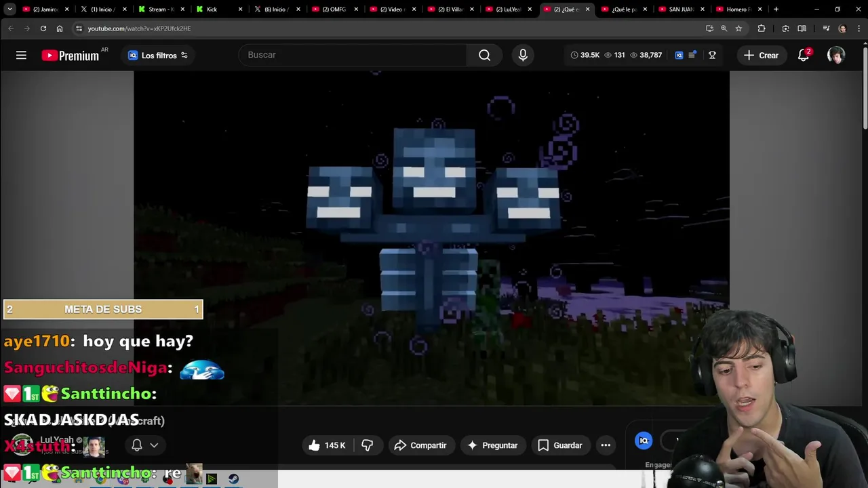Image resolution: width=868 pixels, height=488 pixels.
Task: Bookmark this page with star icon
Action: 738,28
